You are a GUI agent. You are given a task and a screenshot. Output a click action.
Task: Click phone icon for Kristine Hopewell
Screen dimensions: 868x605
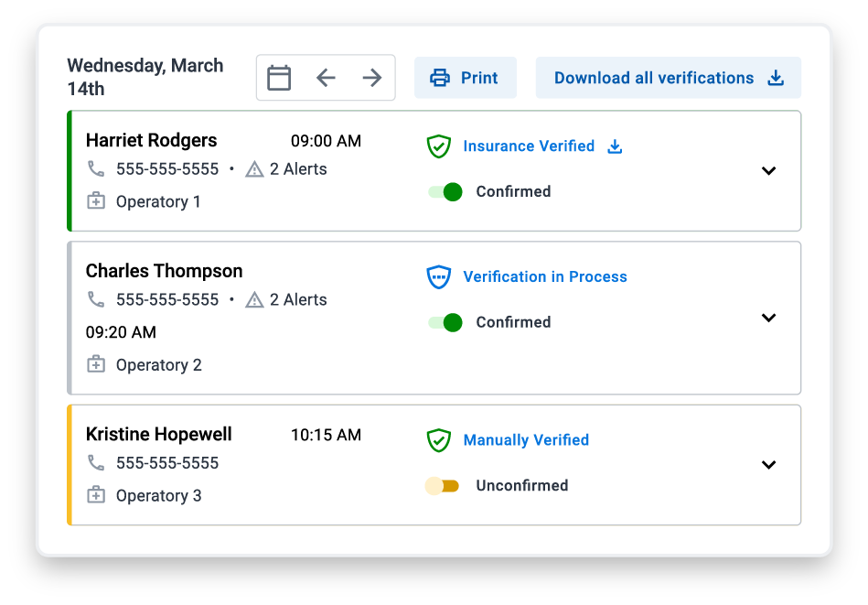[96, 462]
